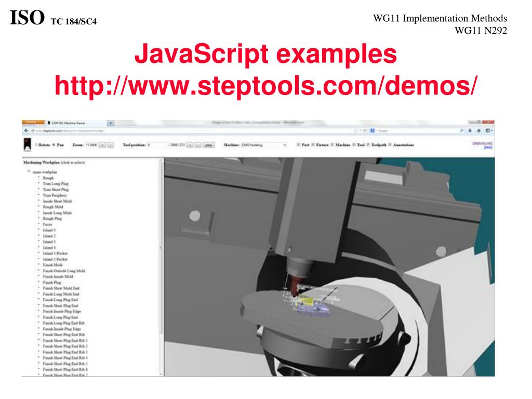Viewport: 532px width, 399px height.
Task: Collapse the main workplan tree node
Action: [29, 171]
